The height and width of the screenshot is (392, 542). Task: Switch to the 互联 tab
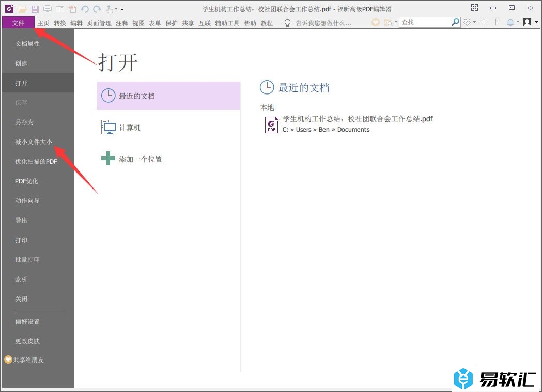pos(205,23)
